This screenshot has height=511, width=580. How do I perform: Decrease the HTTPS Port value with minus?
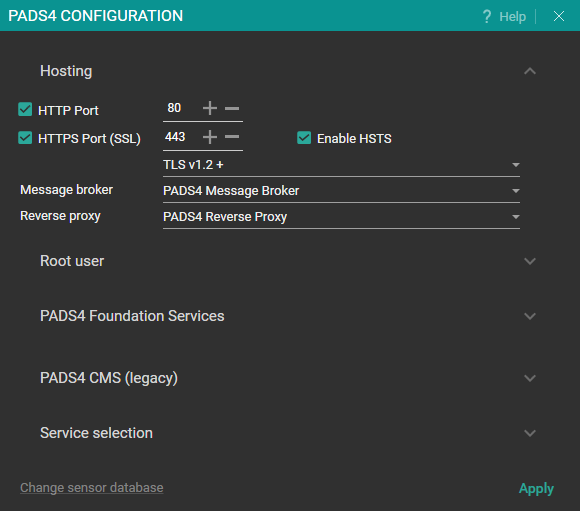(232, 137)
